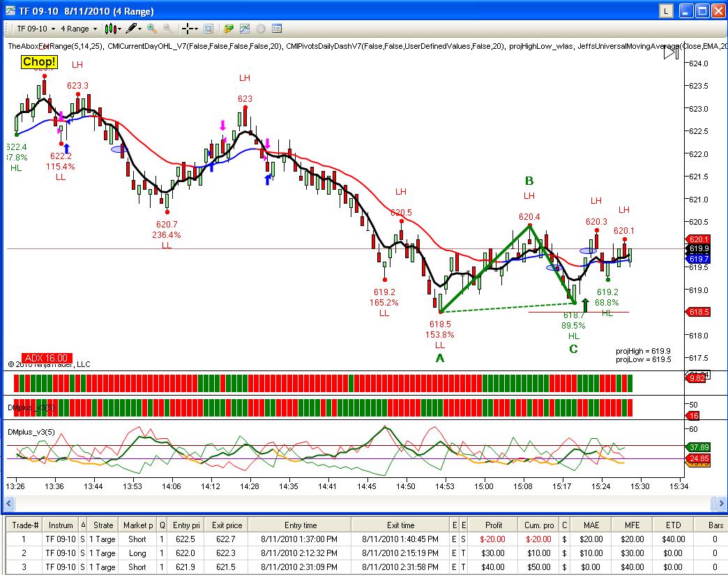728x577 pixels.
Task: Click the green 37.89 indicator marker
Action: coord(698,447)
